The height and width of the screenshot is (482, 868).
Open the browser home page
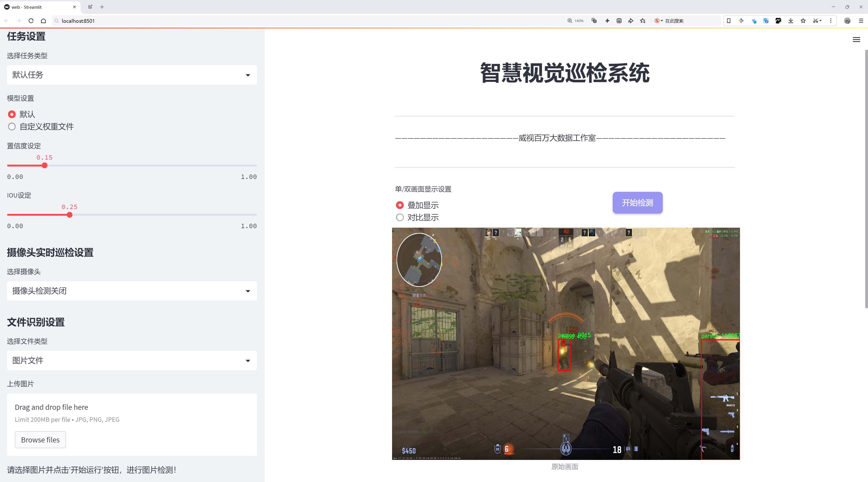tap(43, 20)
